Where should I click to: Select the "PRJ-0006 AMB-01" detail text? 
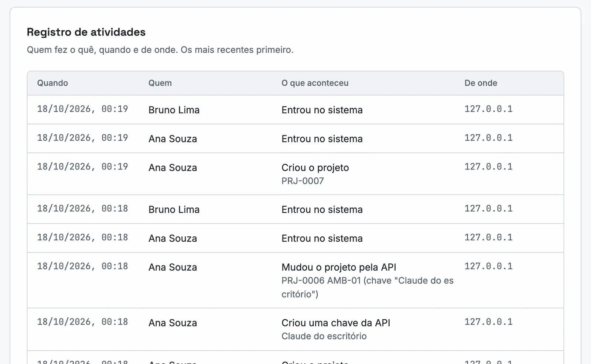tap(321, 281)
